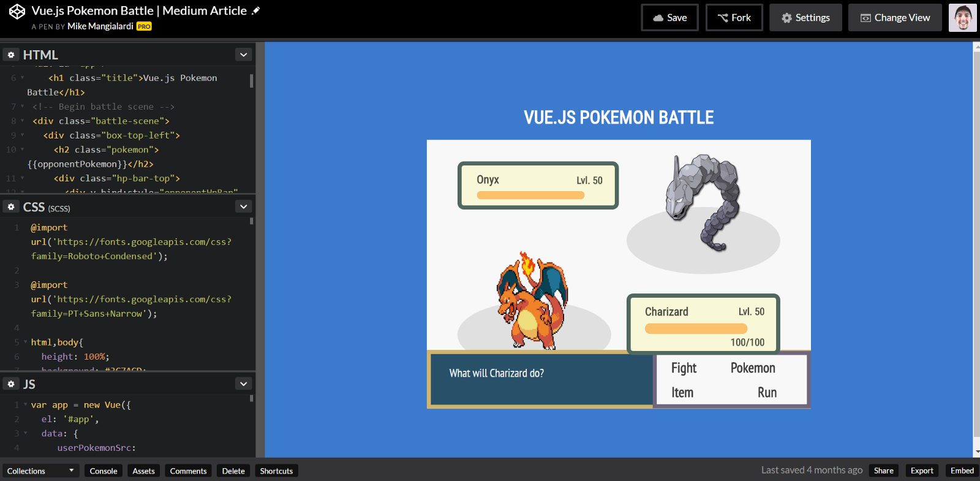Click the Export button
The width and height of the screenshot is (980, 481).
[x=922, y=471]
